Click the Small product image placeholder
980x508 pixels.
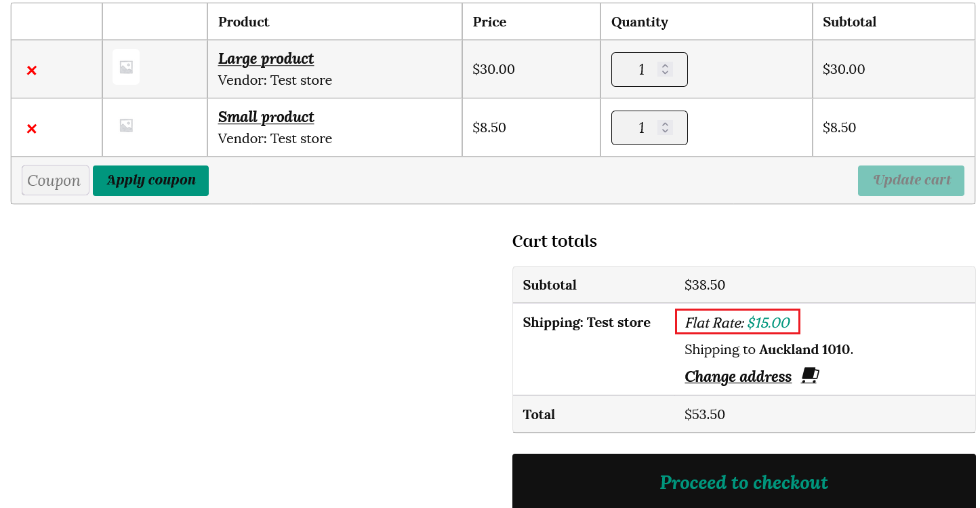126,125
